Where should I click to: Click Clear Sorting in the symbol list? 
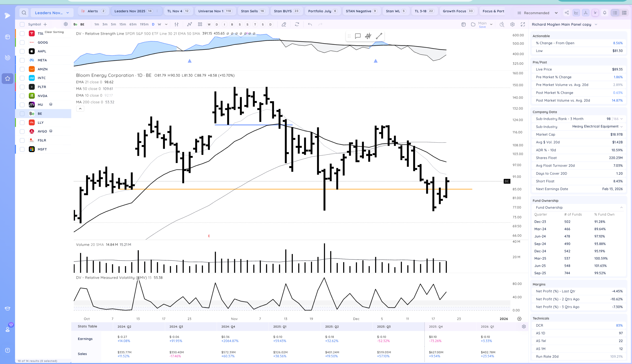[x=54, y=32]
